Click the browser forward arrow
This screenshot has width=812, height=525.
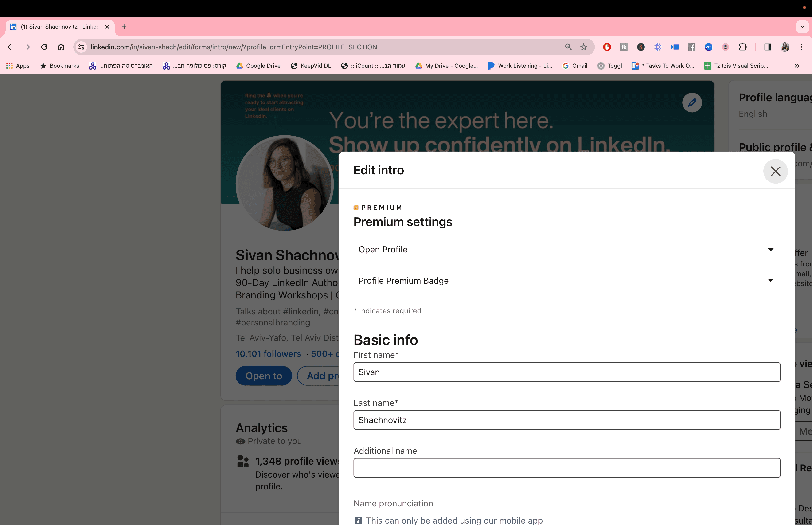coord(27,47)
